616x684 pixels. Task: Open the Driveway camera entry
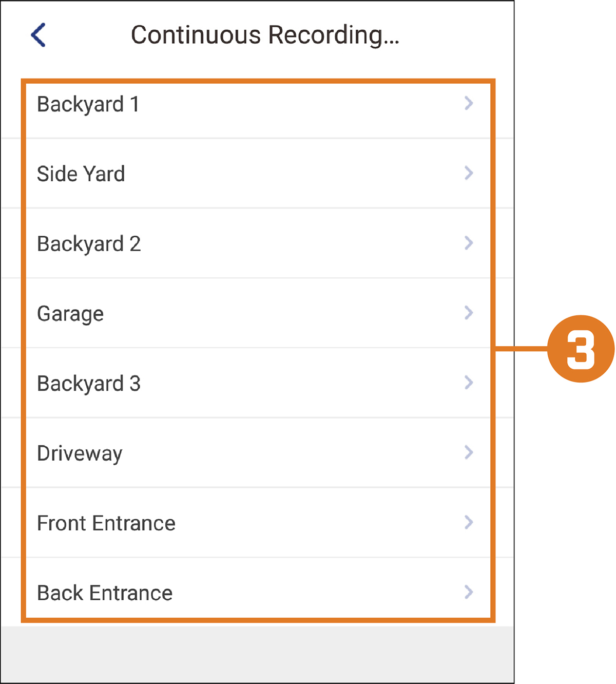(80, 453)
